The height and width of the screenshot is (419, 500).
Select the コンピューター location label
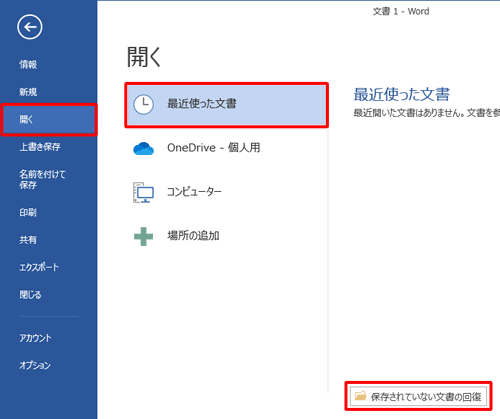pos(194,192)
